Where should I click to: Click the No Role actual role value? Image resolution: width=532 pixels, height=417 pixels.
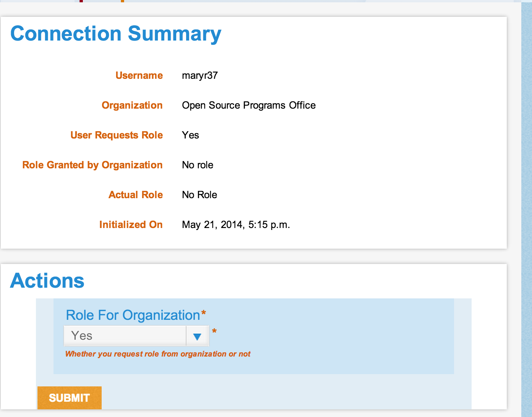tap(199, 195)
